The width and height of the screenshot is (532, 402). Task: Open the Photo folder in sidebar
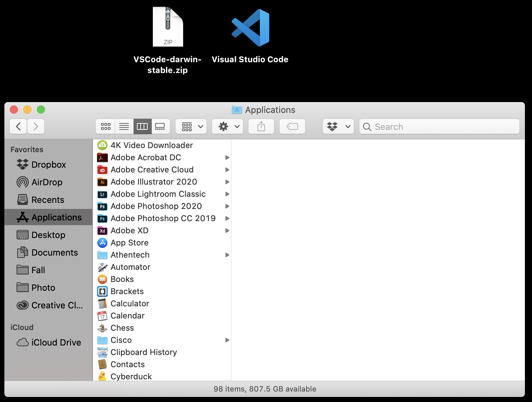(x=48, y=288)
